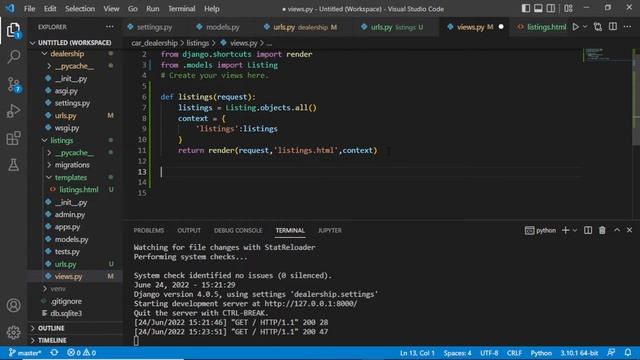Maximize the panel with up chevron
The image size is (640, 360).
[x=617, y=230]
